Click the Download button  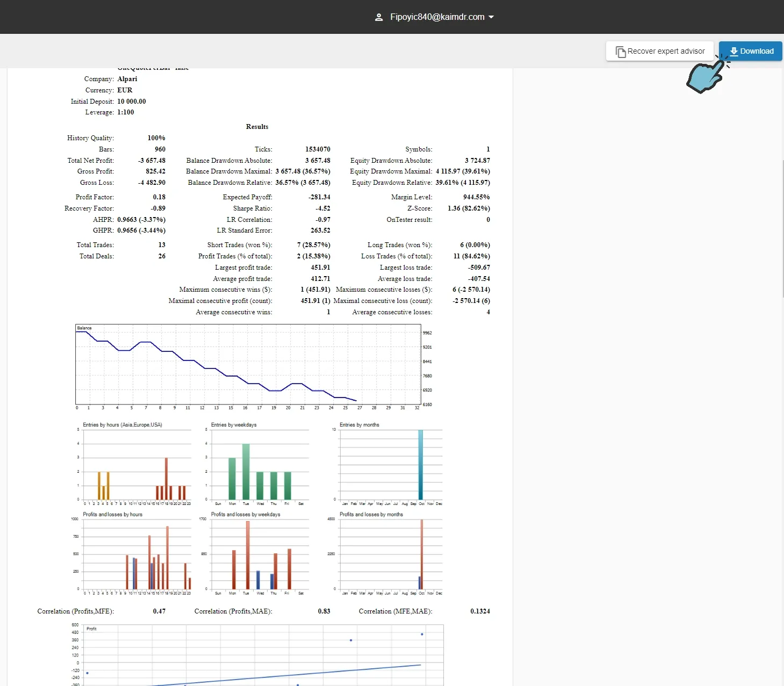750,51
